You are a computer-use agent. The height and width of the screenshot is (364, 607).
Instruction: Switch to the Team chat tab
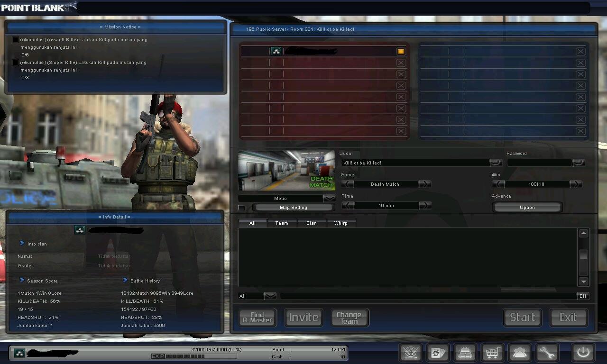(x=282, y=223)
